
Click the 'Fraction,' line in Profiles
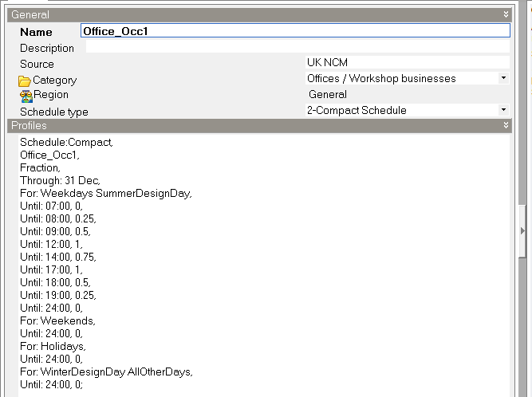point(40,167)
